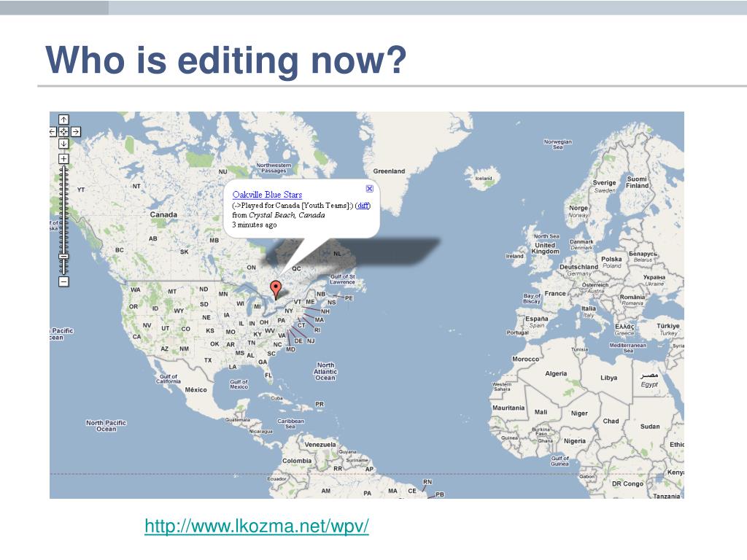Pan the map right with arrow button
Image resolution: width=747 pixels, height=560 pixels.
tap(75, 131)
